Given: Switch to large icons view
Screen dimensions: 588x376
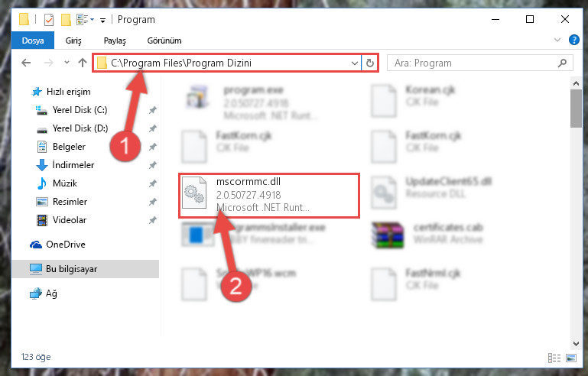Looking at the screenshot, I should point(571,358).
